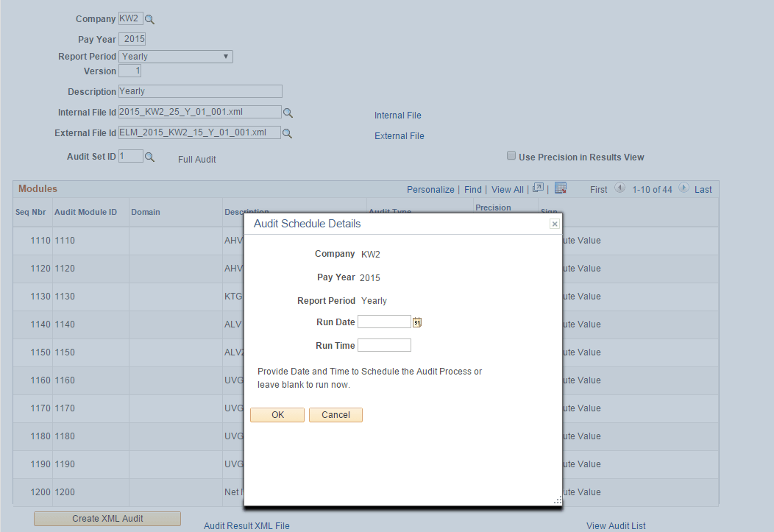Download the Modules grid to Excel
This screenshot has height=532, width=774.
[560, 189]
